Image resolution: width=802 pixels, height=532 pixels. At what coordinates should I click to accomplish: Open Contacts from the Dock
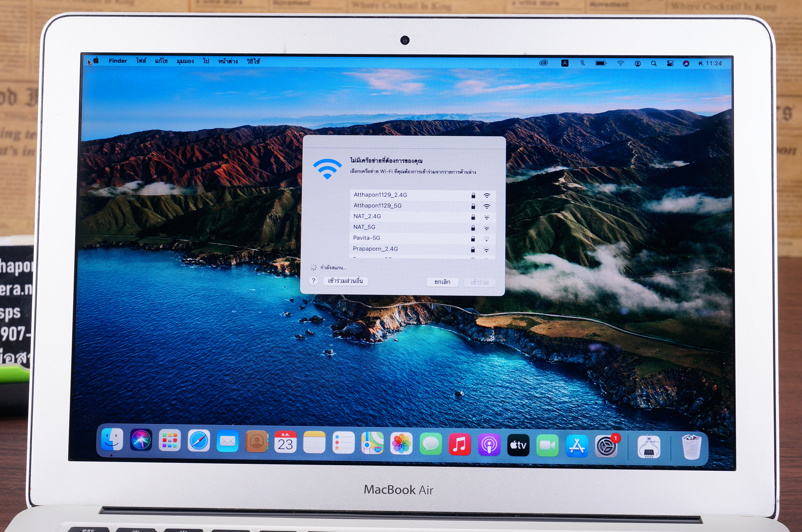(x=257, y=442)
